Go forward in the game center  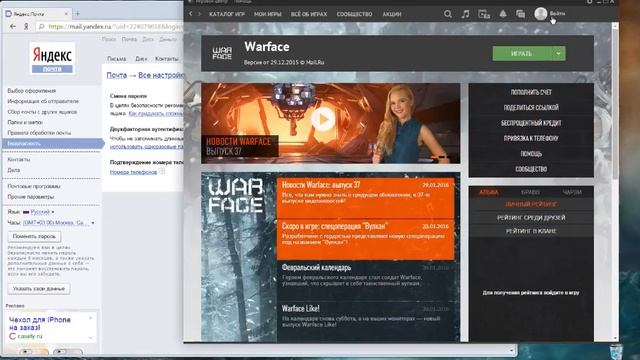200,14
